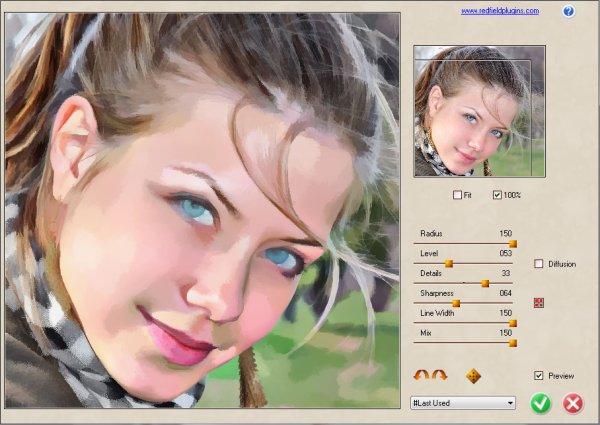This screenshot has width=600, height=425.
Task: Click the undo arrow icon
Action: point(421,375)
